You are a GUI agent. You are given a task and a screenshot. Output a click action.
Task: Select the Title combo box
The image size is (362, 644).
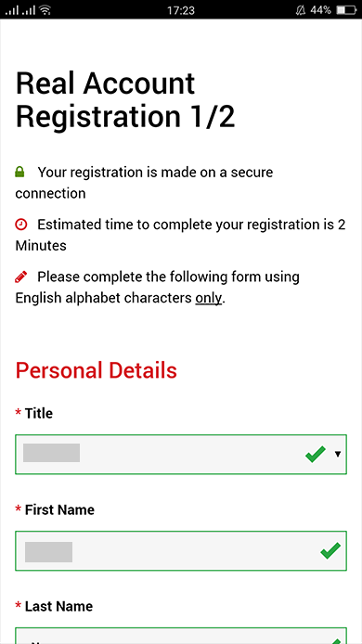pyautogui.click(x=181, y=455)
